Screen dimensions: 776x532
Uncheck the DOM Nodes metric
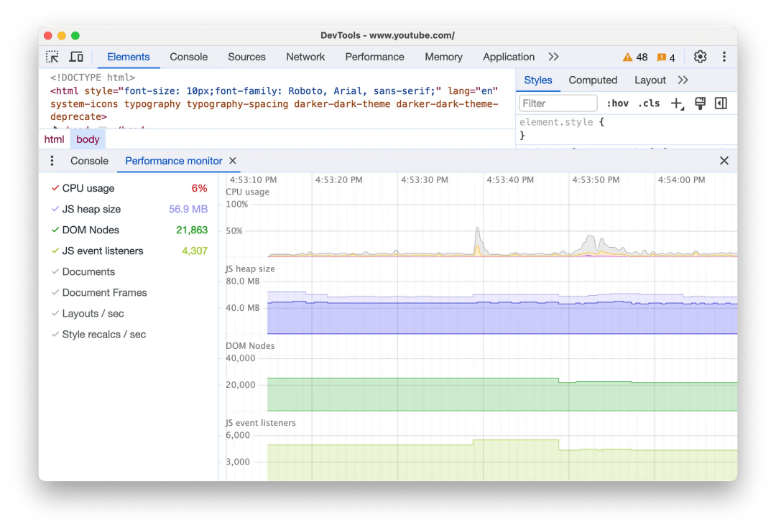[x=55, y=230]
